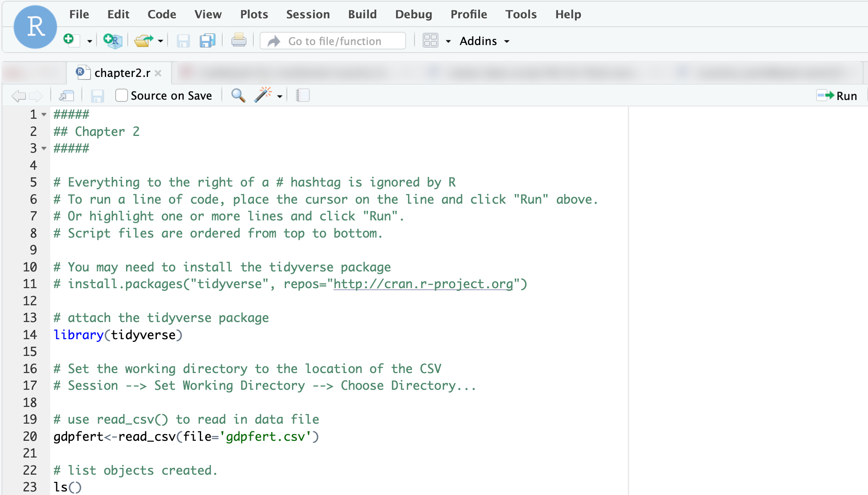Save the current document
The image size is (868, 495).
pyautogui.click(x=183, y=41)
